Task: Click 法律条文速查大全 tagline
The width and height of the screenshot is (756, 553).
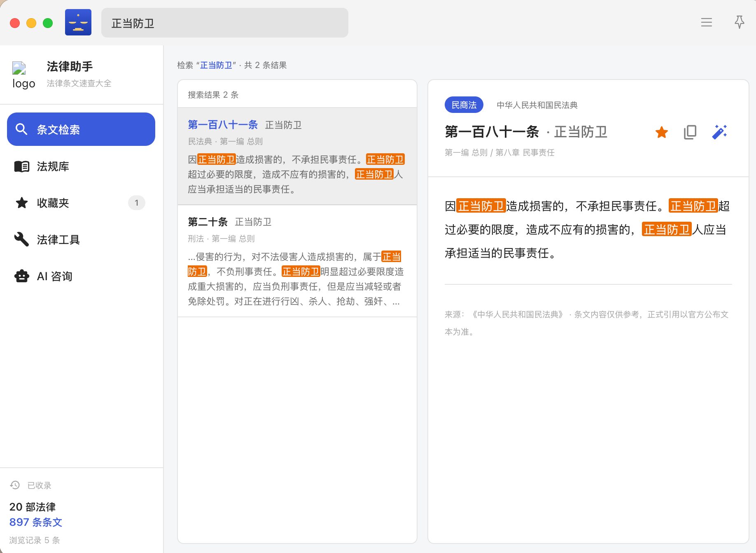Action: click(79, 83)
